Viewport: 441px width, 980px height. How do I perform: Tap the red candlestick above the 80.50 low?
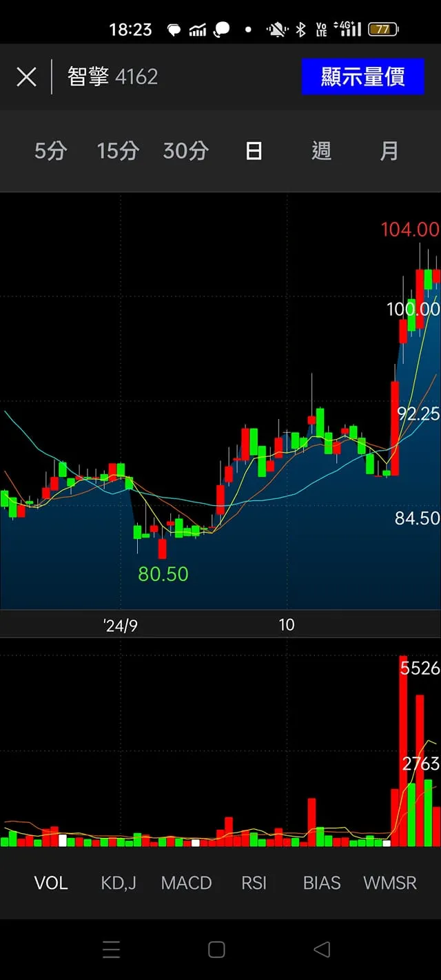pos(163,549)
